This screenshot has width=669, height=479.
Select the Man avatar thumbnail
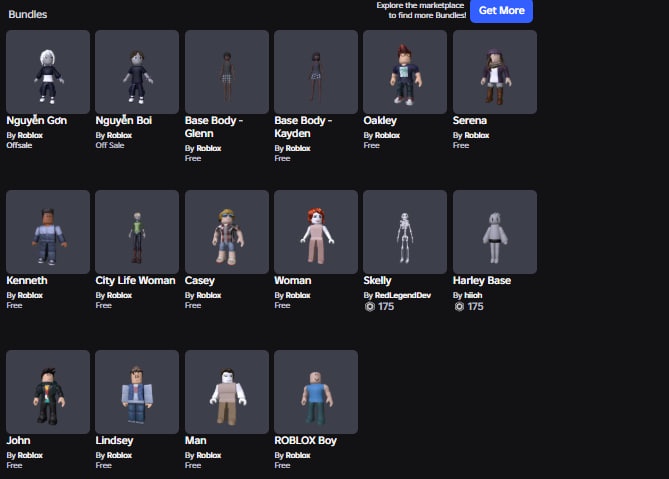click(227, 392)
